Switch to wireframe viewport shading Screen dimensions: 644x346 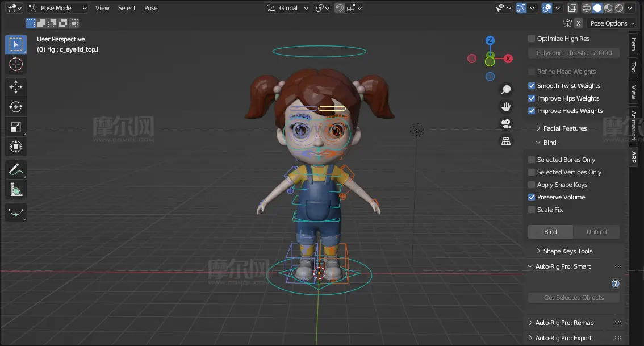(x=587, y=8)
